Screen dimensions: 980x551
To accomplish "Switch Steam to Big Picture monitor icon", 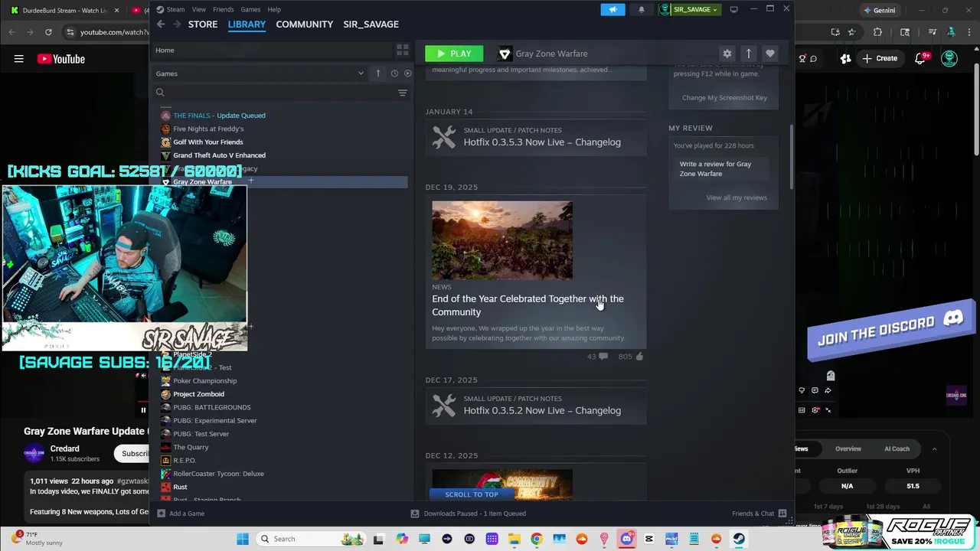I will click(733, 9).
